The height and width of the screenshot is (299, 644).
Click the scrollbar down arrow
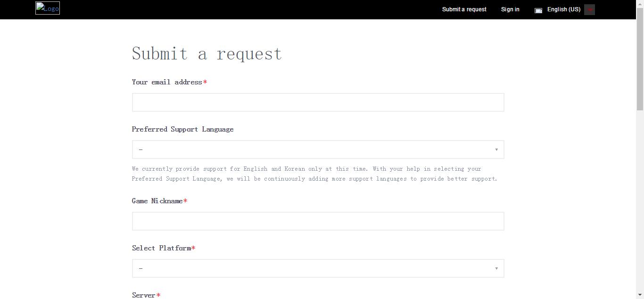(x=640, y=295)
